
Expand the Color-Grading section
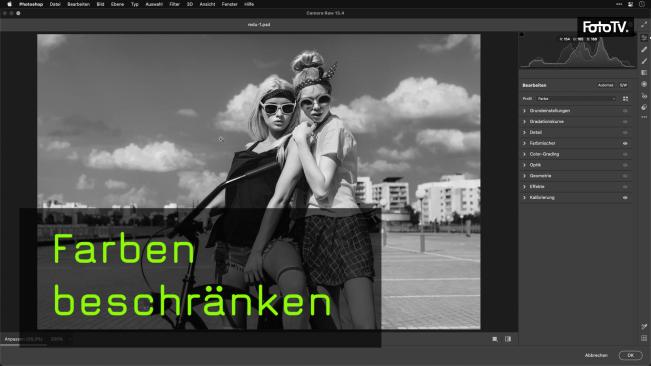coord(524,154)
